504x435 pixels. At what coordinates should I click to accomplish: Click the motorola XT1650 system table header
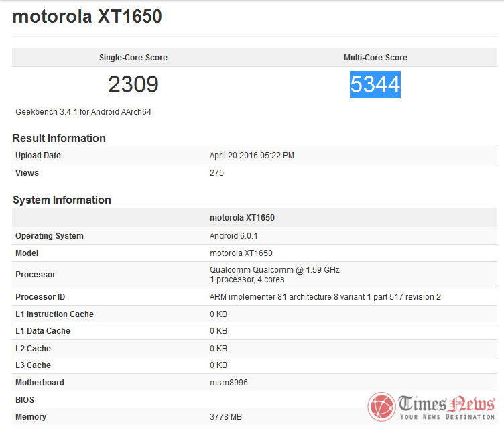tap(242, 218)
